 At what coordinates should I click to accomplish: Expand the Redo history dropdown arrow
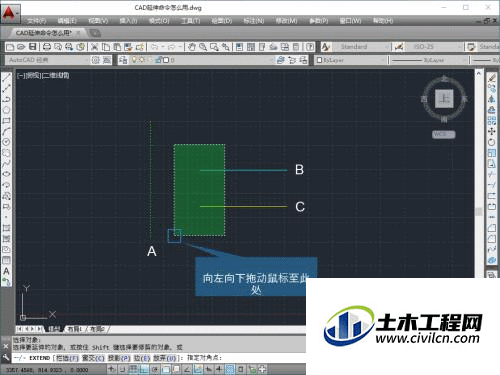(179, 47)
